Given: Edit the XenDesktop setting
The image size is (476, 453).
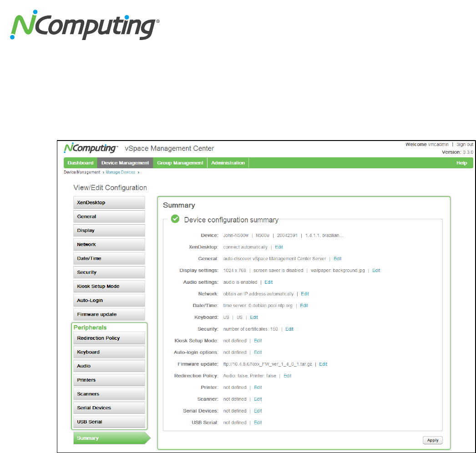Looking at the screenshot, I should coord(279,247).
